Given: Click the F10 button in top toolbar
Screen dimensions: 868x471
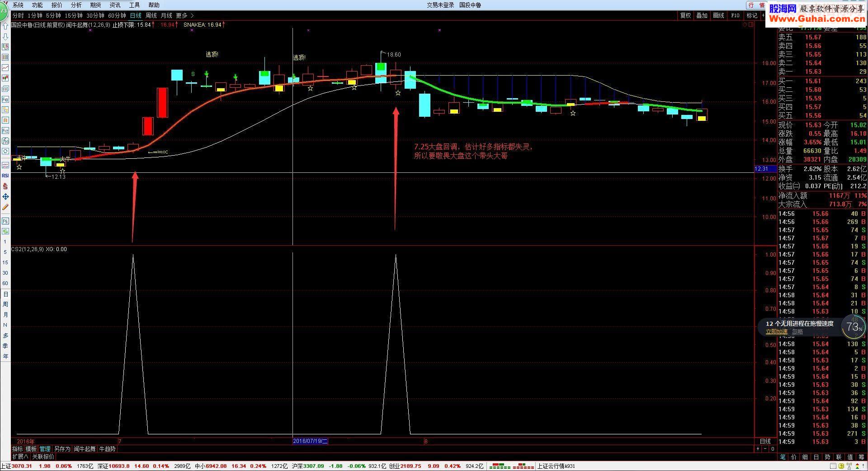Looking at the screenshot, I should pos(735,15).
